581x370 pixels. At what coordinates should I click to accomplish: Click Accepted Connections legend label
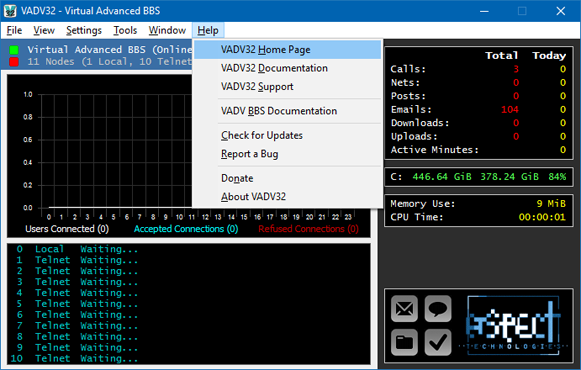point(186,229)
